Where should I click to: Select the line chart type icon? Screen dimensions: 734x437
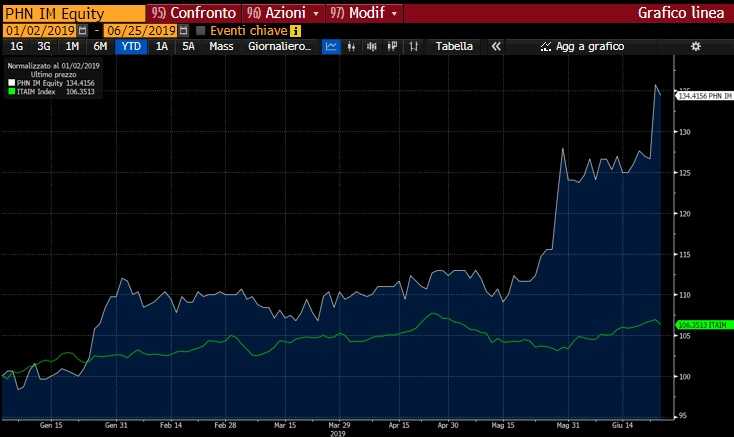[x=331, y=46]
